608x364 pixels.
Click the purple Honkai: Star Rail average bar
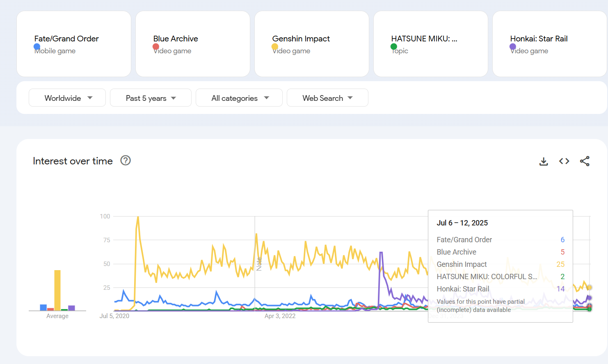point(71,308)
